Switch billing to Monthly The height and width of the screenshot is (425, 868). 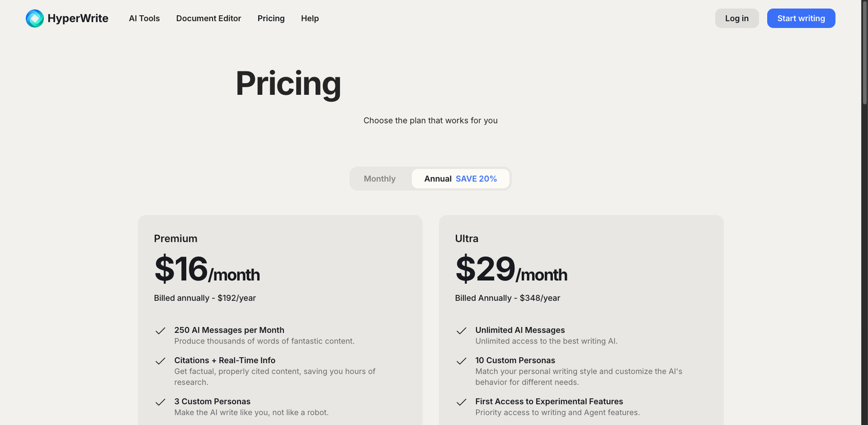(x=380, y=179)
